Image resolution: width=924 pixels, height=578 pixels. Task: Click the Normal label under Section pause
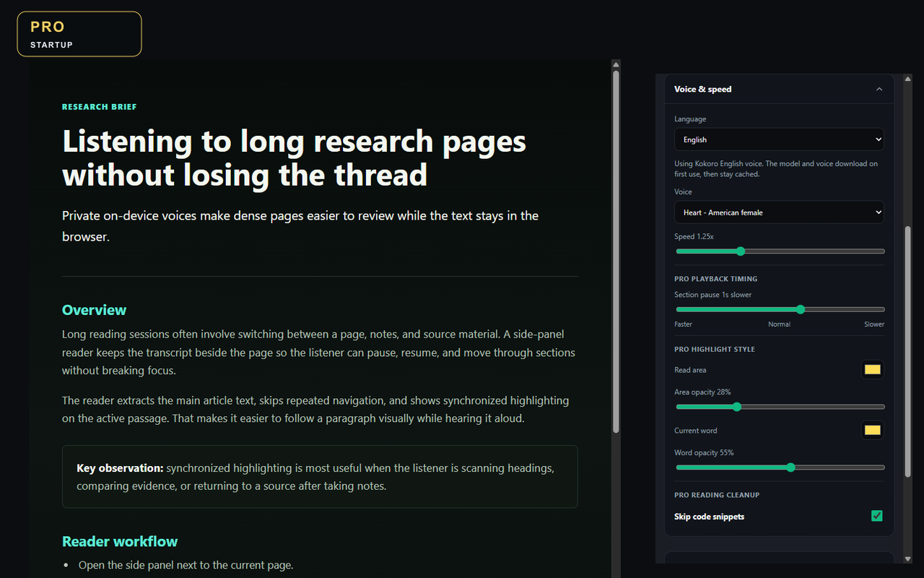[x=779, y=324]
